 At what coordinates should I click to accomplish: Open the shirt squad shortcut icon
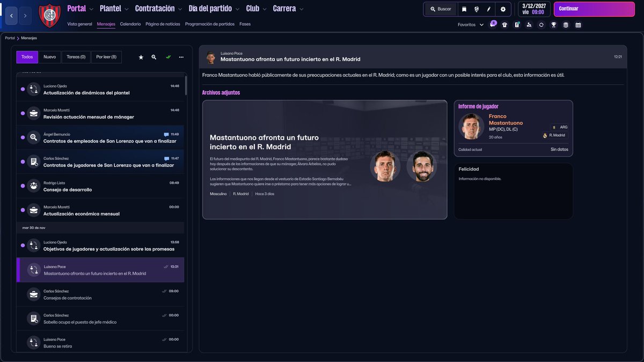point(504,25)
